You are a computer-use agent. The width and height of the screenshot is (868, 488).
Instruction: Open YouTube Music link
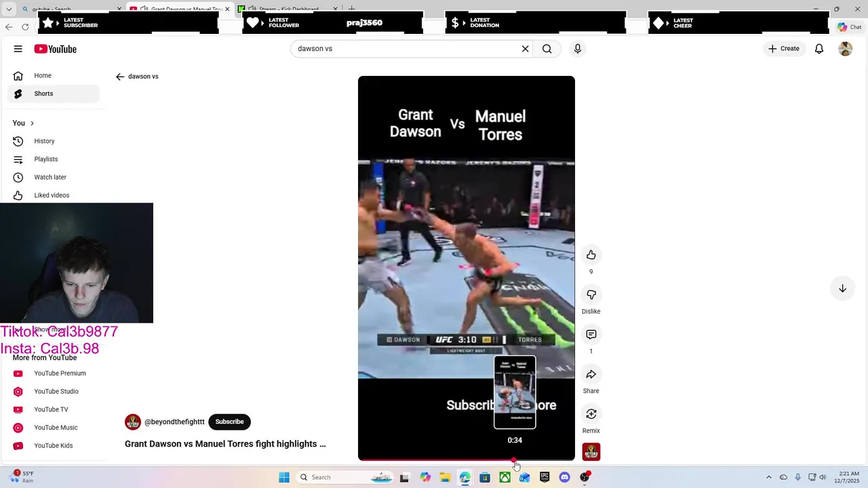click(x=54, y=428)
